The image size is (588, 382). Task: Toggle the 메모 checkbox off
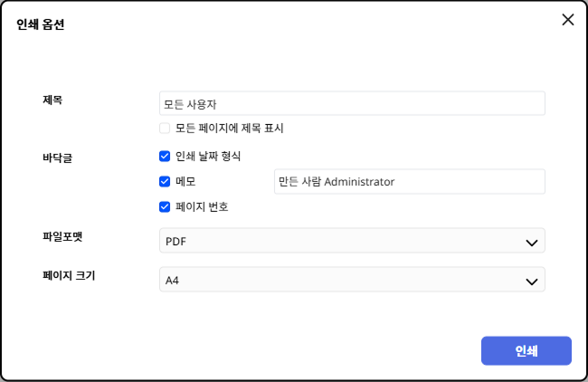[x=165, y=181]
